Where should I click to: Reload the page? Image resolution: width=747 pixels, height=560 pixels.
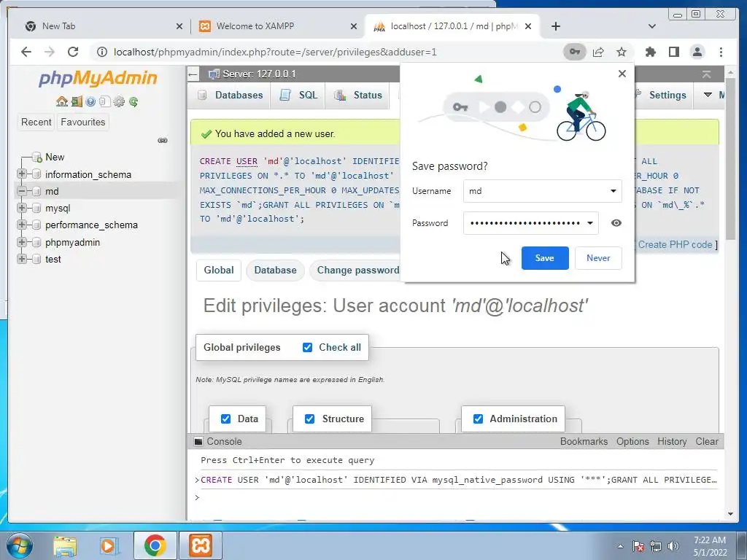[x=73, y=52]
